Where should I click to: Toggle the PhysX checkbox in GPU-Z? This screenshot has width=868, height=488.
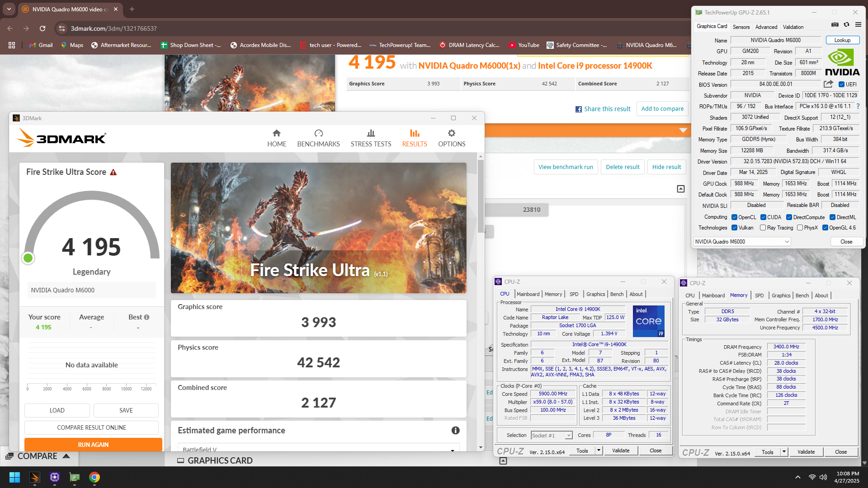(800, 228)
